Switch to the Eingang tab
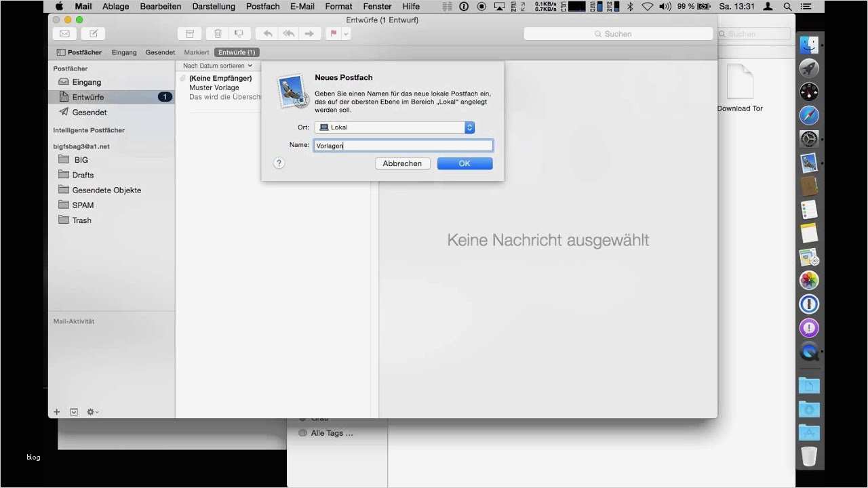This screenshot has height=488, width=868. point(124,52)
